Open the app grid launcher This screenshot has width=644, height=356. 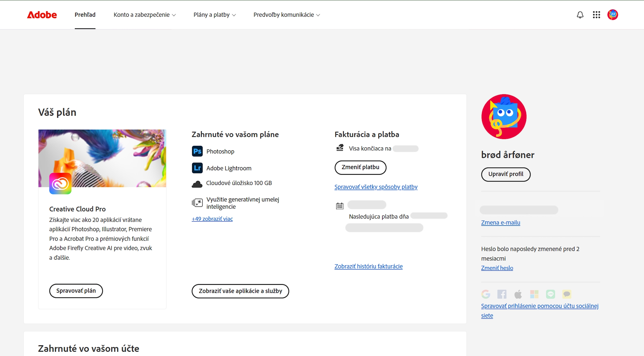[596, 15]
